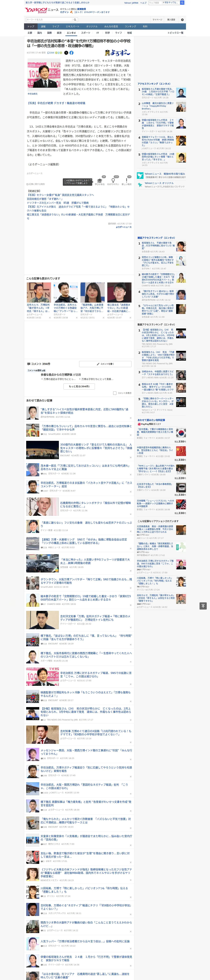The height and width of the screenshot is (980, 210).
Task: Open the みんなの意見 navigation tab
Action: tap(111, 27)
